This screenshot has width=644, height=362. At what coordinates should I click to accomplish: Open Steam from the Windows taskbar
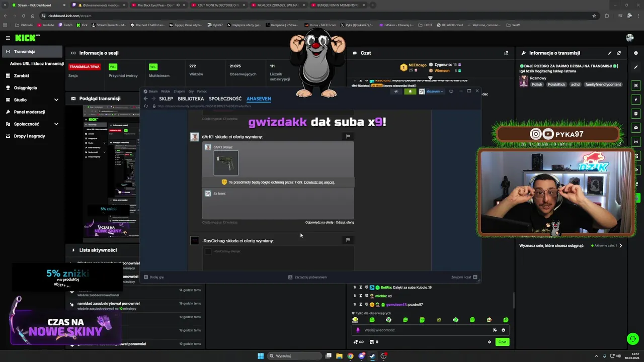coord(372,356)
